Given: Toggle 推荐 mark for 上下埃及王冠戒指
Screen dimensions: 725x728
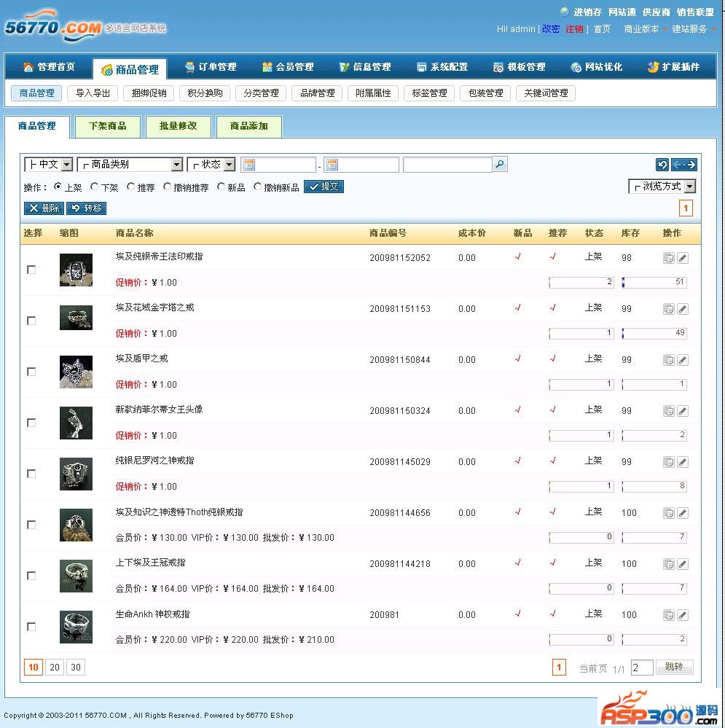Looking at the screenshot, I should (552, 563).
